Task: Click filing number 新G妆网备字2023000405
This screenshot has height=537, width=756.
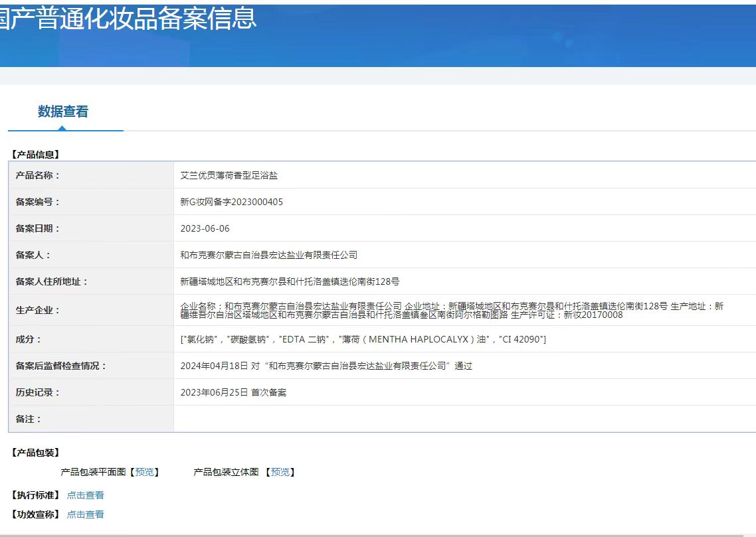Action: [x=231, y=202]
